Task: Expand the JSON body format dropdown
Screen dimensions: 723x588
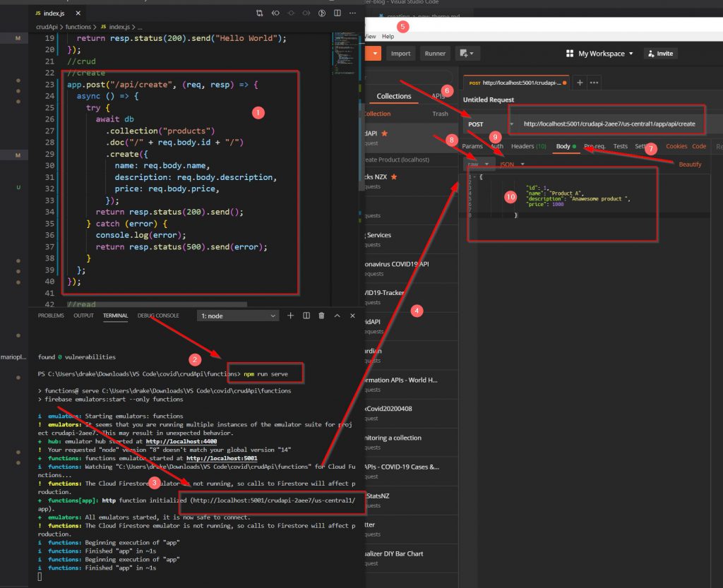Action: click(513, 164)
